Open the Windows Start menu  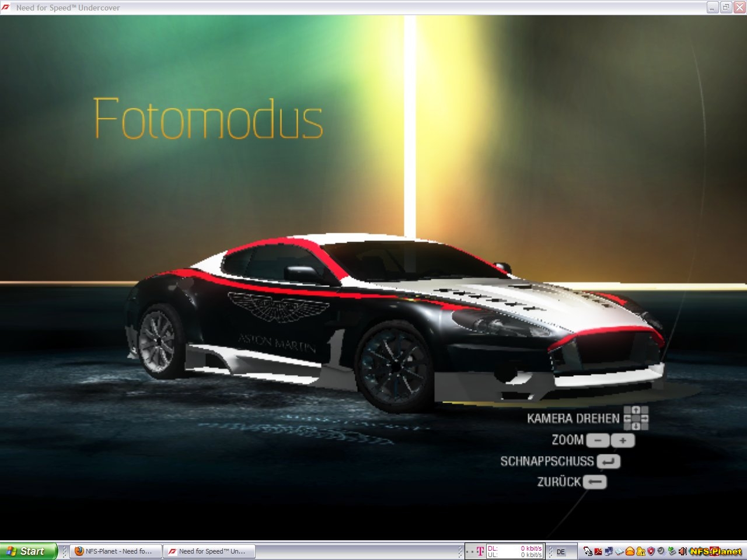28,551
